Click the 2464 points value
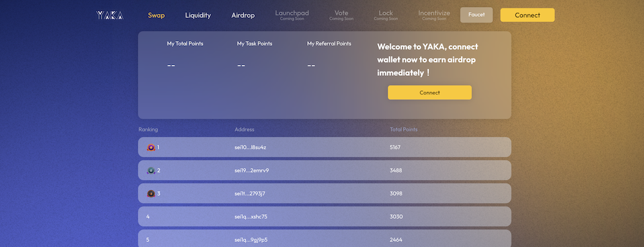This screenshot has height=247, width=644. [x=396, y=240]
